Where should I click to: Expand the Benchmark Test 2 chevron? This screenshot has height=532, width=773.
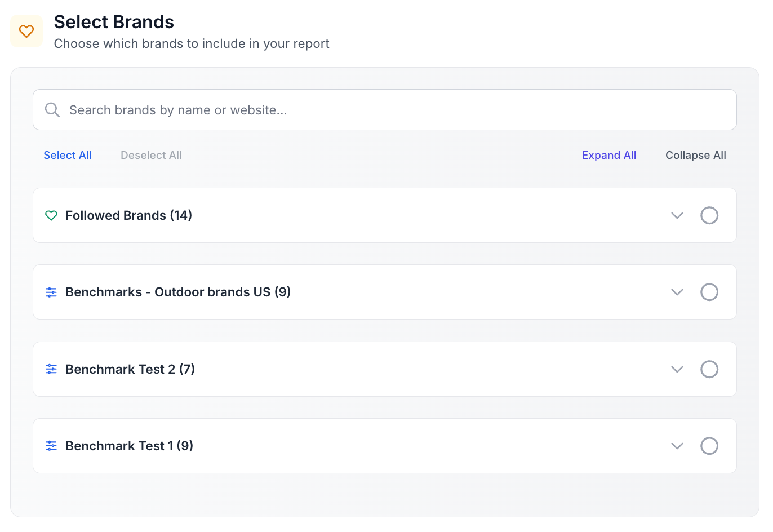tap(677, 369)
